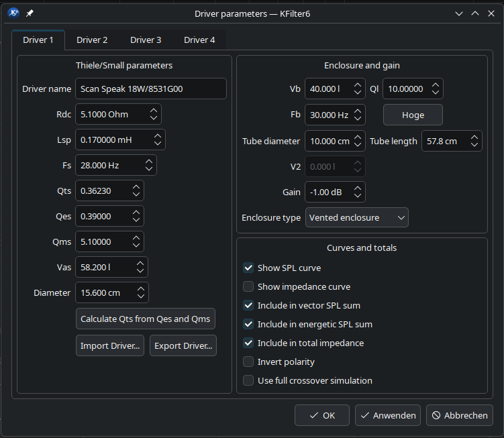
Task: Increase Lsp value with up arrow
Action: 158,136
